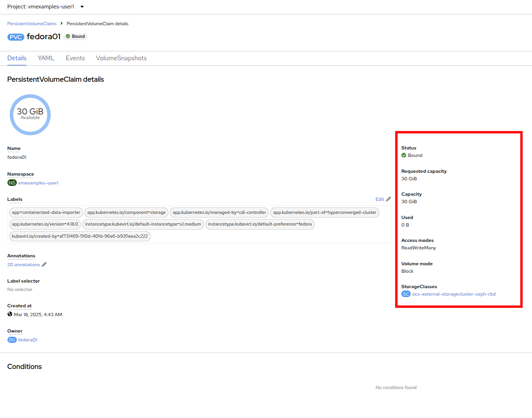This screenshot has width=532, height=418.
Task: Click the NS namespace badge icon
Action: (x=12, y=183)
